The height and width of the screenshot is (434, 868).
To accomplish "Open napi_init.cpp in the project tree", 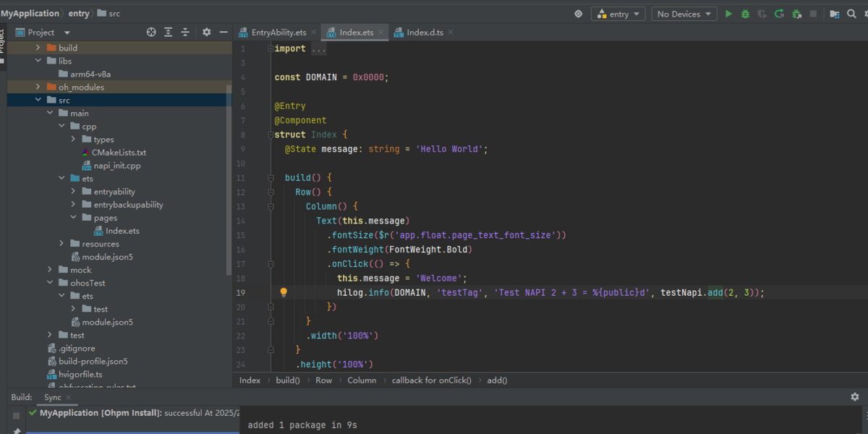I will [116, 166].
